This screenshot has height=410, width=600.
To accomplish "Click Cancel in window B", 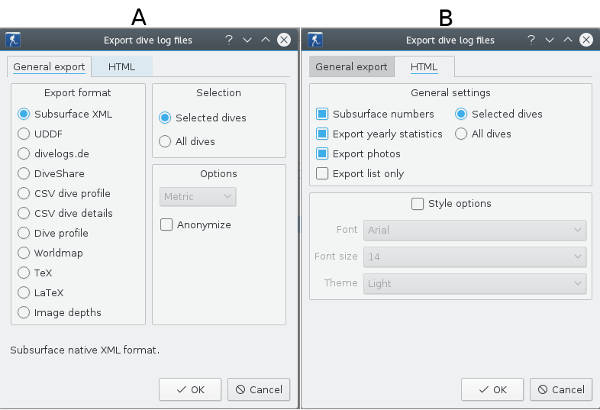I will (x=561, y=390).
